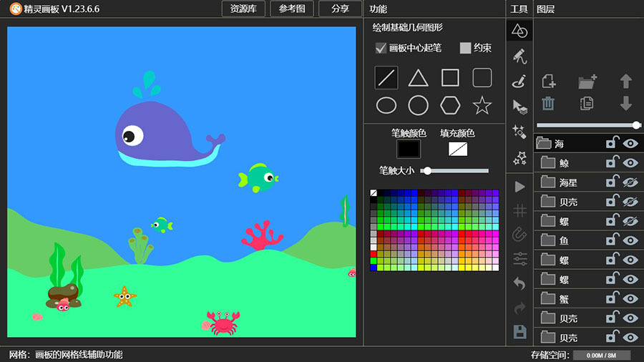Click the 分享 button

[340, 9]
